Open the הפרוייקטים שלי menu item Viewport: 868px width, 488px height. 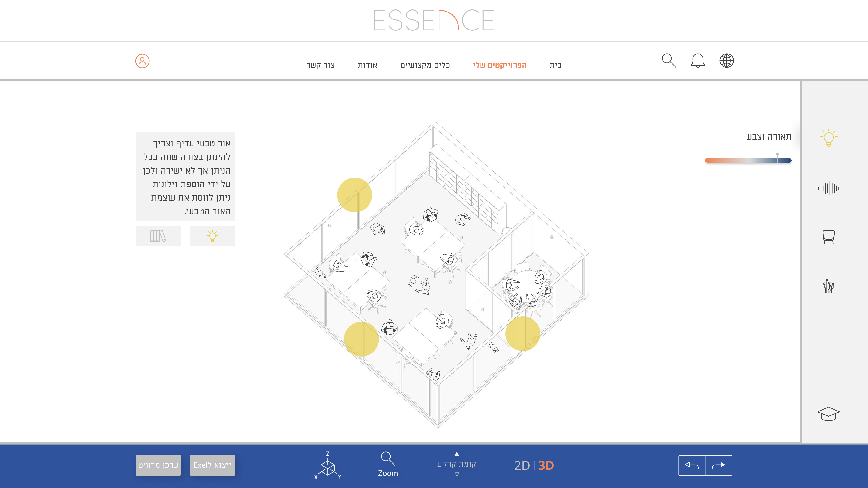tap(499, 65)
